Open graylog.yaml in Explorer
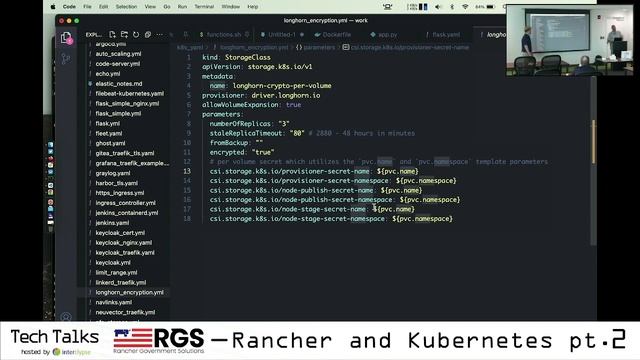 (x=113, y=173)
